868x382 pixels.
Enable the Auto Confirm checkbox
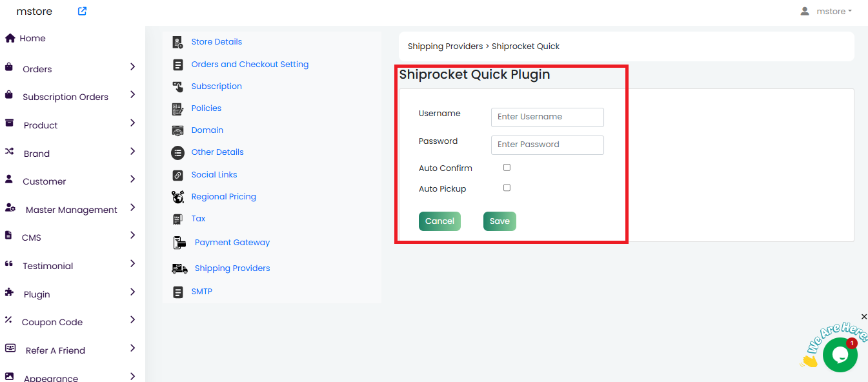[x=507, y=168]
